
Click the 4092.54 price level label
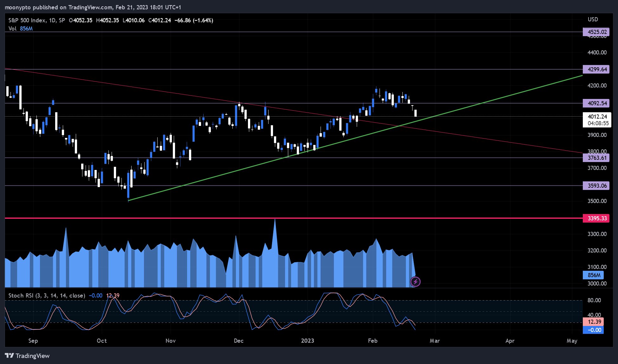click(596, 103)
